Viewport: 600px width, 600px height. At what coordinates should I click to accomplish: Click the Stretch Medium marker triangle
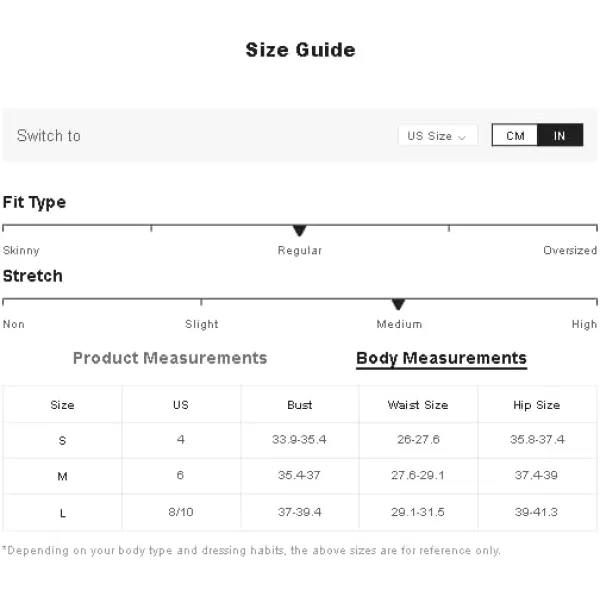pyautogui.click(x=398, y=305)
